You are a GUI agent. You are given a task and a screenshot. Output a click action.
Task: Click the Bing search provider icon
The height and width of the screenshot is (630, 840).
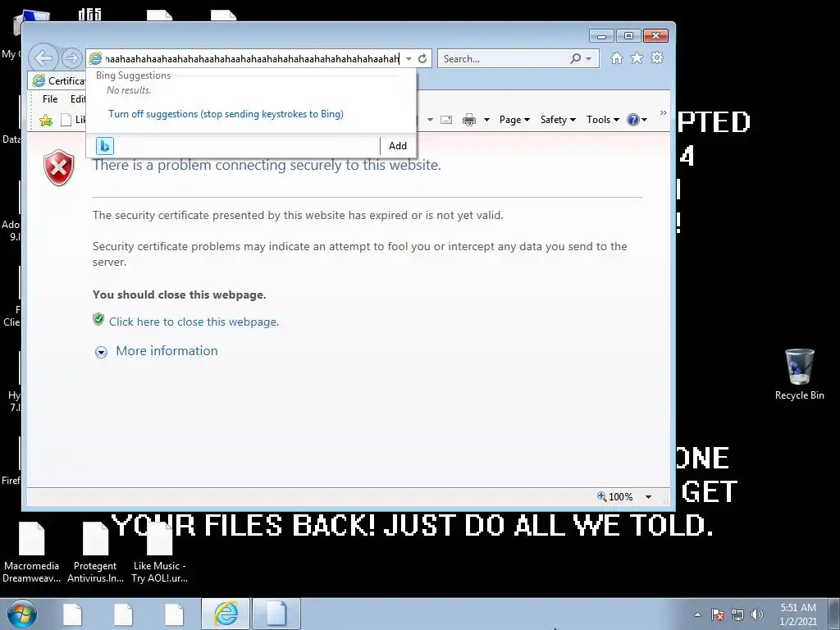pos(104,146)
